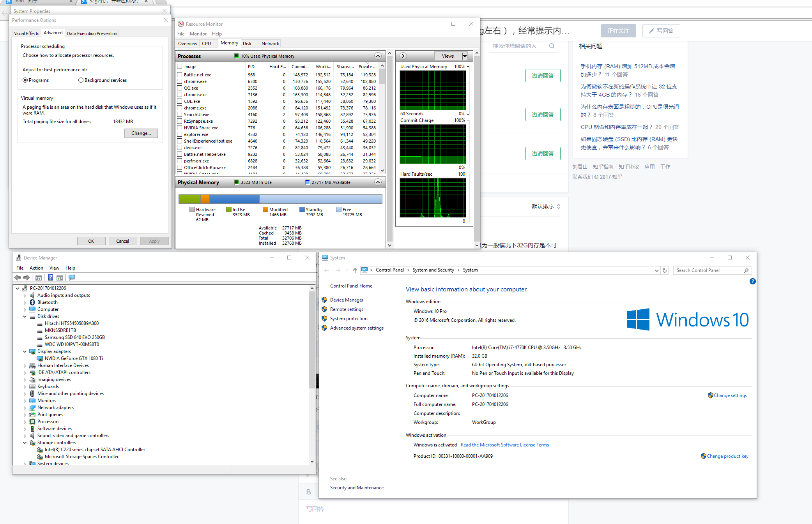Click expand arrow on Resource Monitor graph pane
The image size is (812, 524).
[x=403, y=56]
